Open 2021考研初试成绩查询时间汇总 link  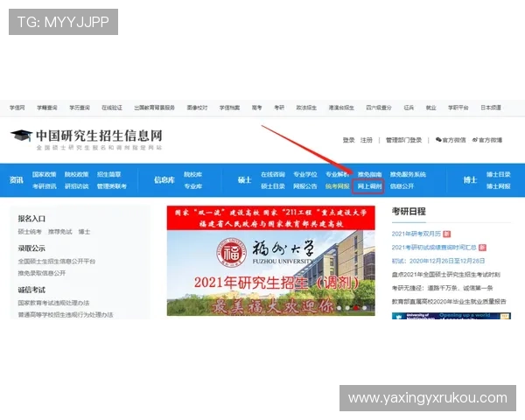(x=434, y=248)
